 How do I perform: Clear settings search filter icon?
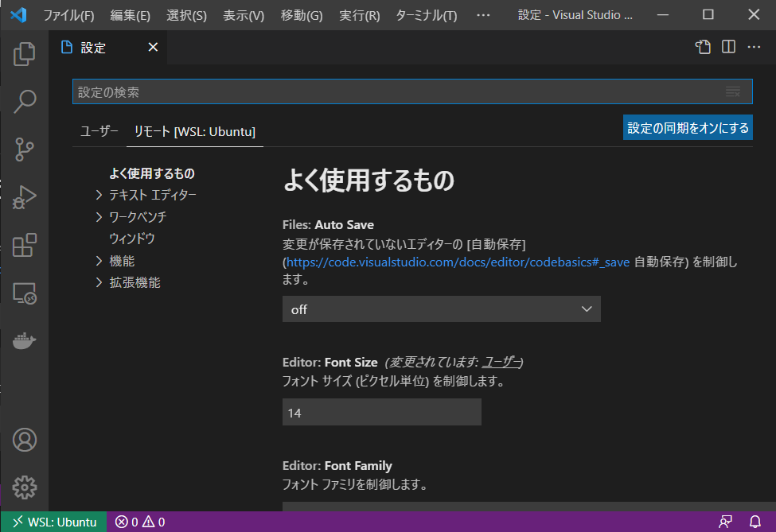[x=733, y=92]
